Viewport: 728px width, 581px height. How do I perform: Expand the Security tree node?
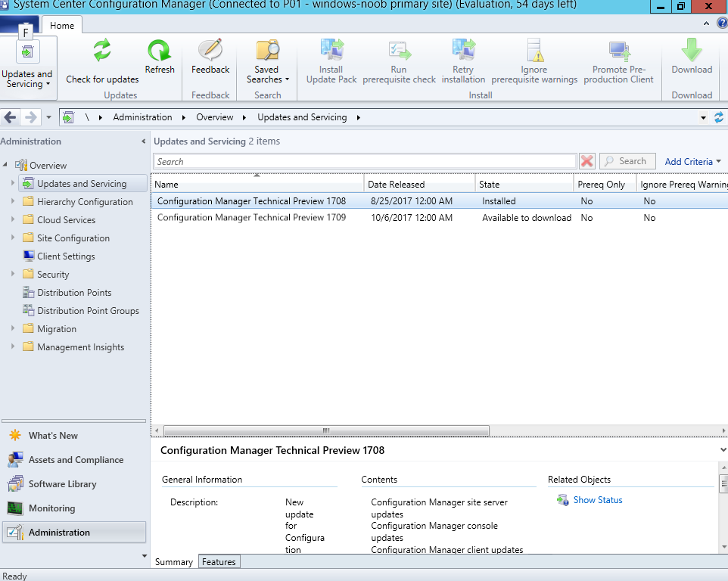point(13,274)
